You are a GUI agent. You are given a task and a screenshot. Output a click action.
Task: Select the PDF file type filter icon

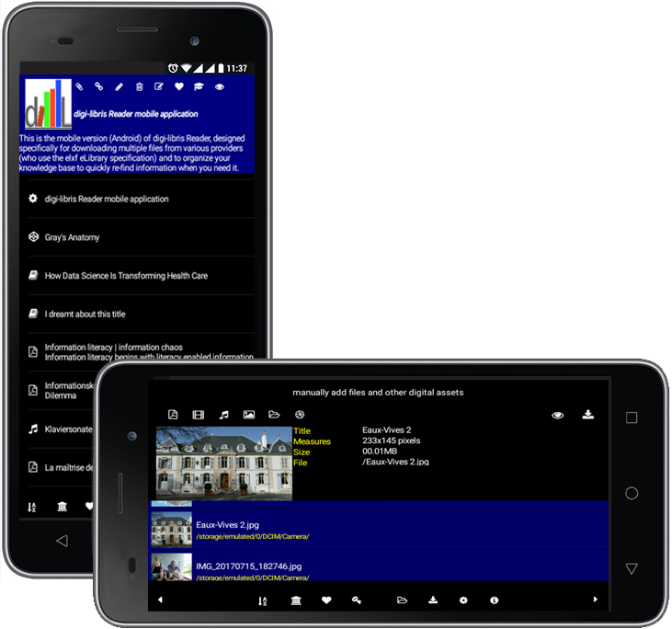click(173, 415)
